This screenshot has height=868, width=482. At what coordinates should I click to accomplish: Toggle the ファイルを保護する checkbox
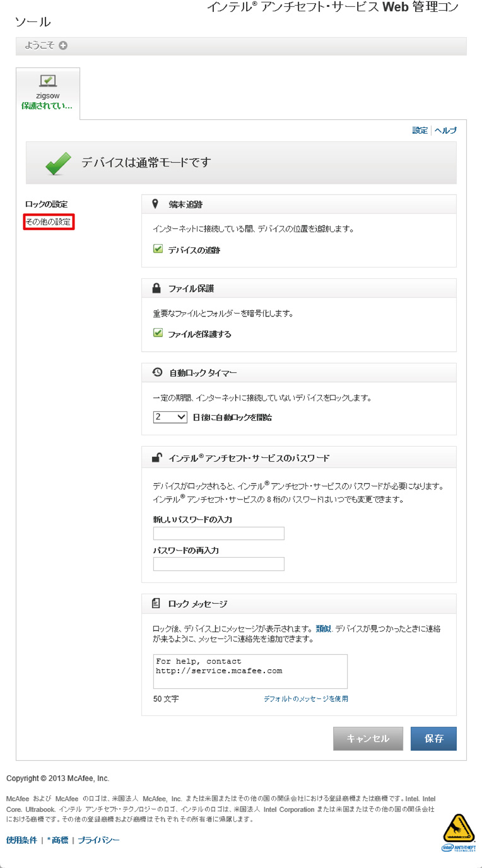click(x=158, y=333)
